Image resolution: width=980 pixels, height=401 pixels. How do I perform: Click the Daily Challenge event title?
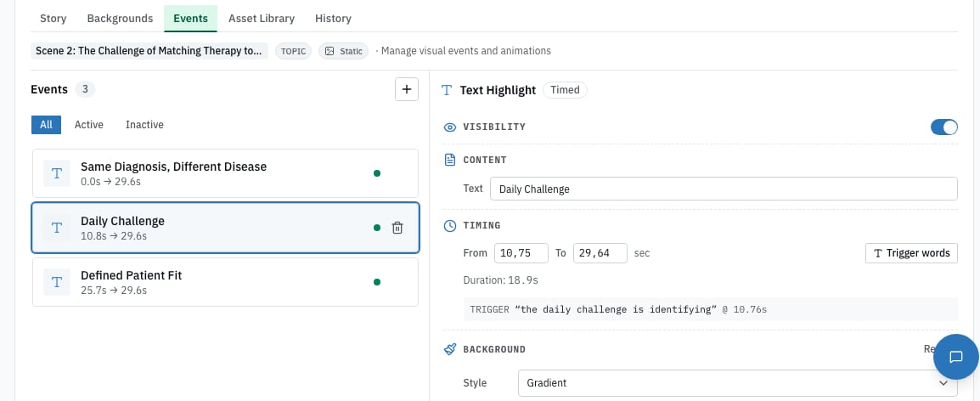(x=122, y=221)
